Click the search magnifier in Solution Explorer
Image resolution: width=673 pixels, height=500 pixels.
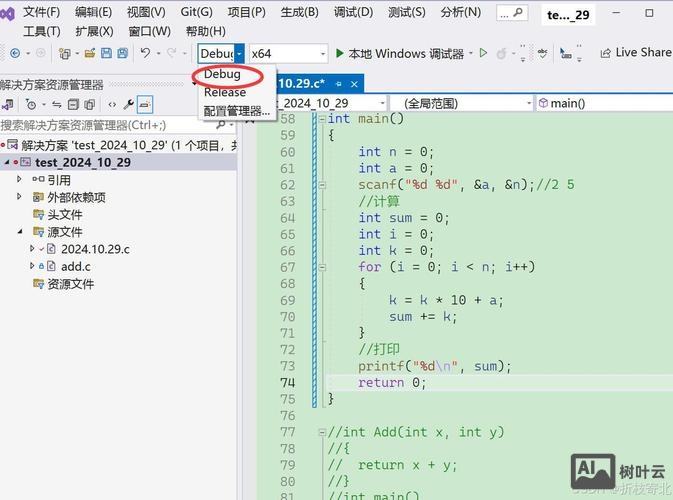pyautogui.click(x=221, y=125)
